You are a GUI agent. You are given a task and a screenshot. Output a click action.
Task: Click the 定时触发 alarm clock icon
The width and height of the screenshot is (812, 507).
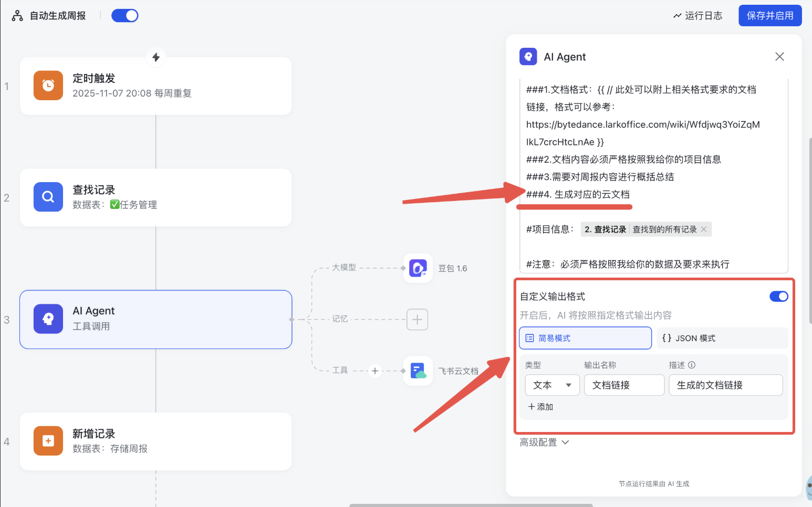tap(48, 86)
